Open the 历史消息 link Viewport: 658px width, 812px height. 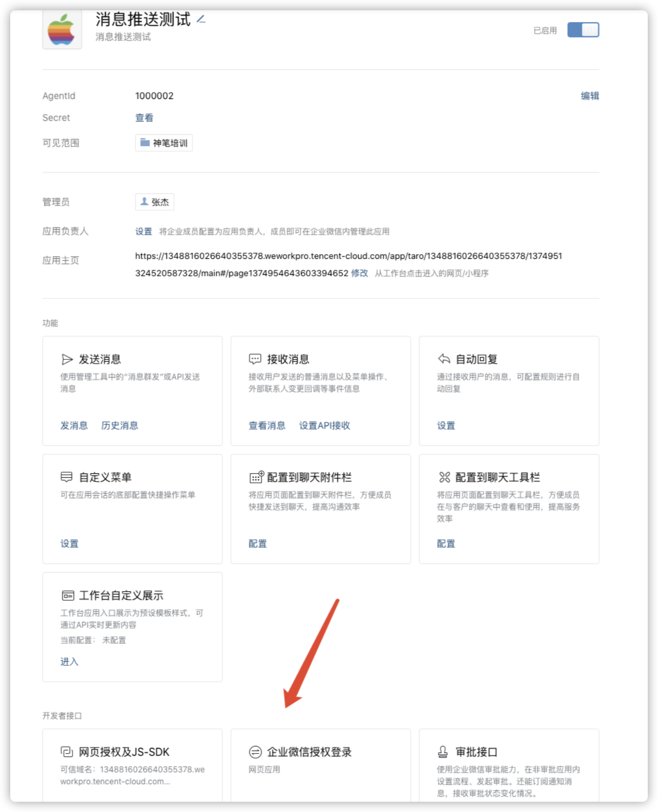click(x=119, y=425)
